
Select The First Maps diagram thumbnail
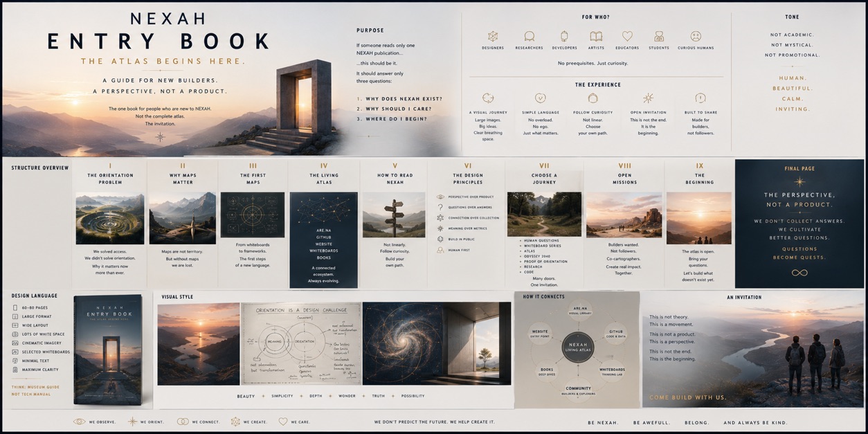point(253,215)
